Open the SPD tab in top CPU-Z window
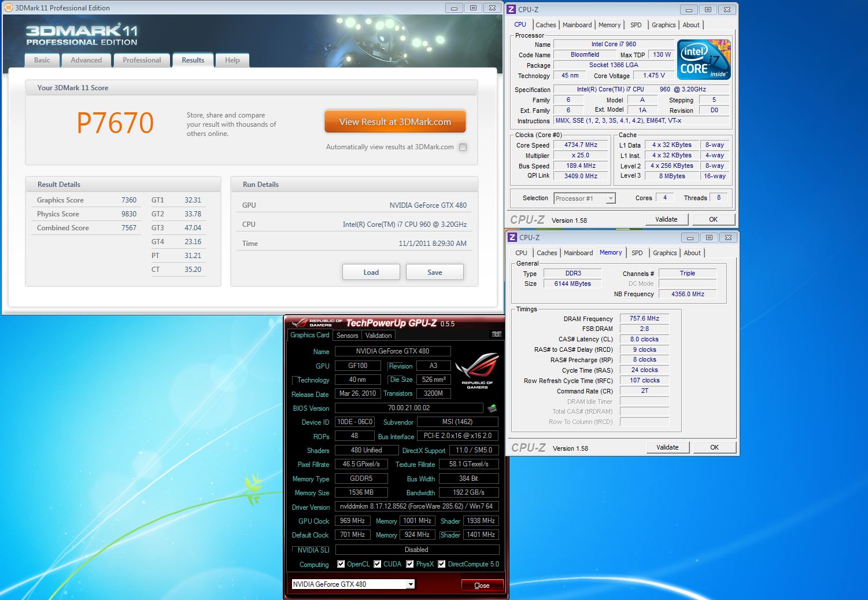Viewport: 868px width, 600px height. pos(636,25)
